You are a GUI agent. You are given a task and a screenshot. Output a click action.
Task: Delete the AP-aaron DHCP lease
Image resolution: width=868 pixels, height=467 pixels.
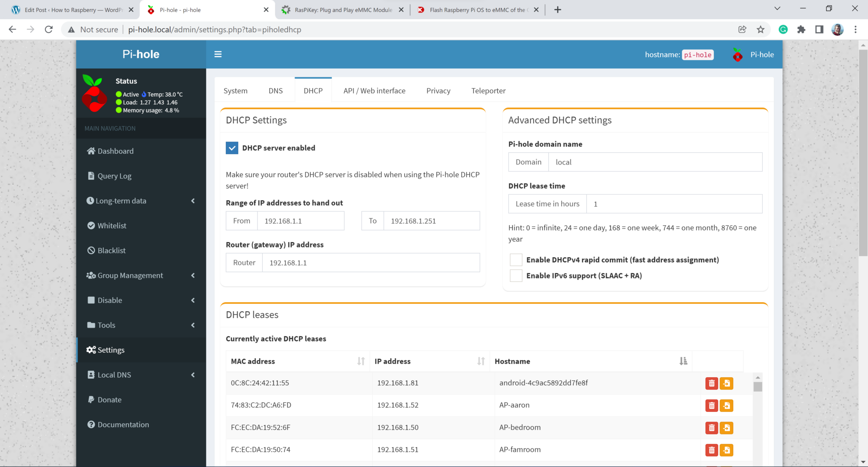[711, 406]
